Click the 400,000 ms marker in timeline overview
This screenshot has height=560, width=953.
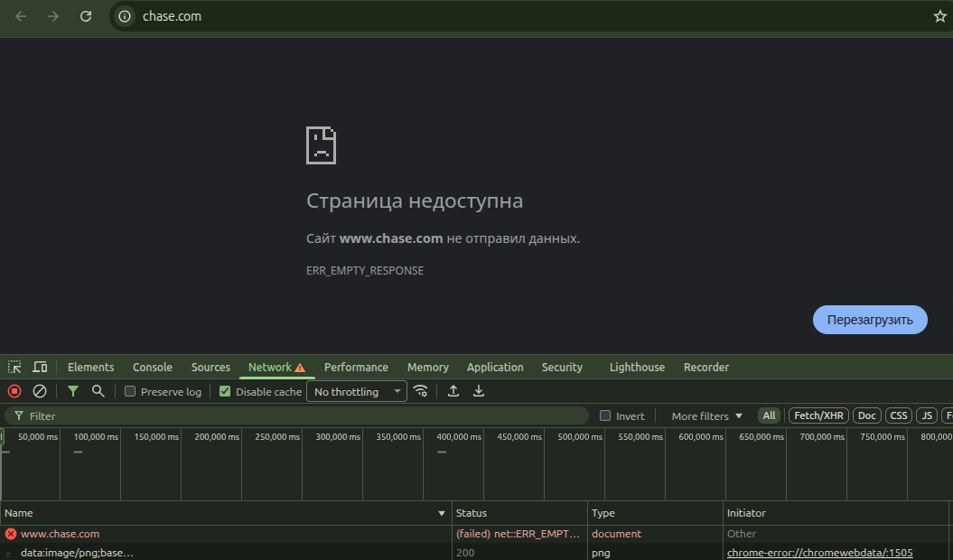[459, 437]
